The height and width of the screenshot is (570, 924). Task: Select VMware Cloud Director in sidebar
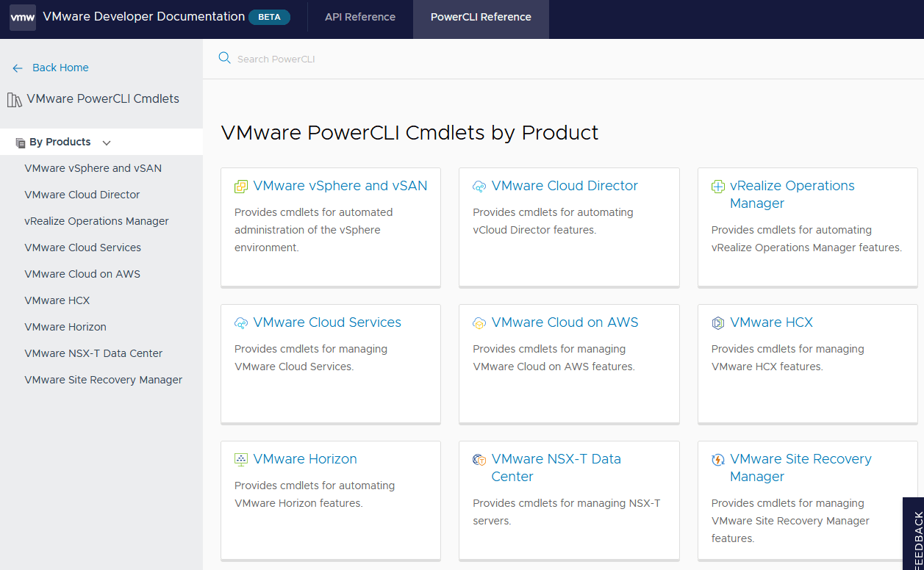click(x=82, y=195)
